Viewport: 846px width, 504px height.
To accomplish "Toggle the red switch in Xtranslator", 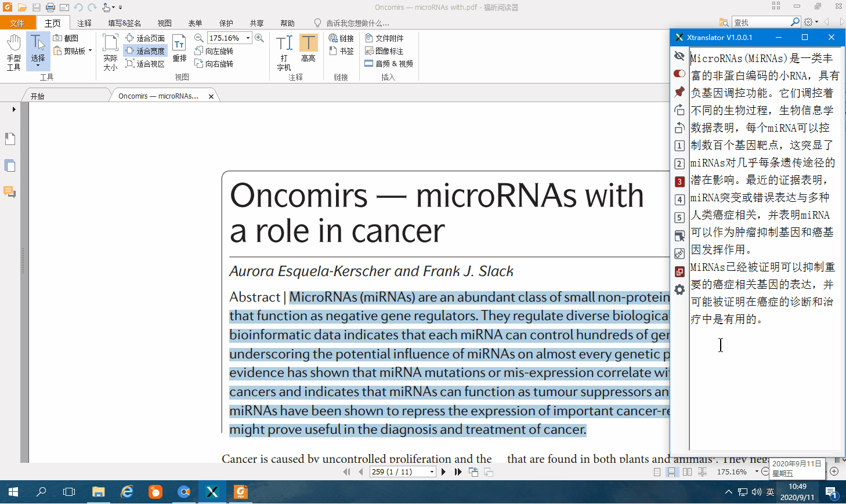I will [679, 74].
